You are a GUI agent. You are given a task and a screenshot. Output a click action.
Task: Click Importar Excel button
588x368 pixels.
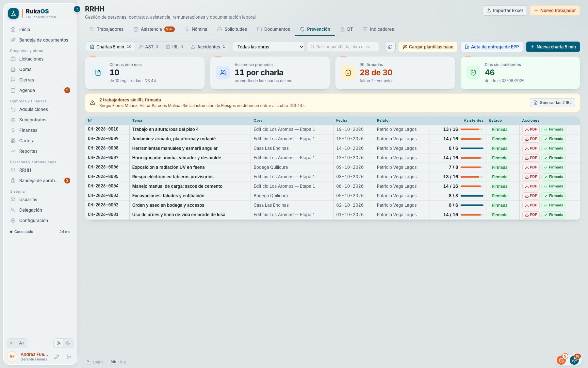[504, 10]
